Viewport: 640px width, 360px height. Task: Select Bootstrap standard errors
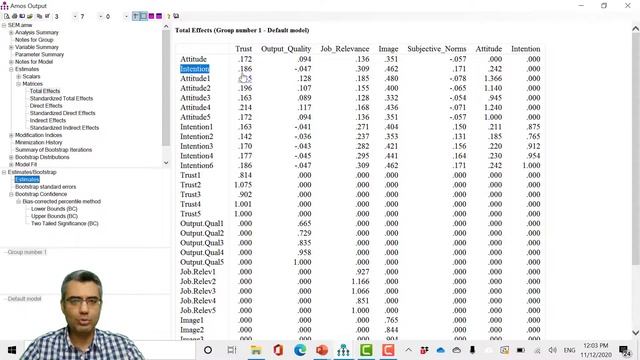(46, 187)
